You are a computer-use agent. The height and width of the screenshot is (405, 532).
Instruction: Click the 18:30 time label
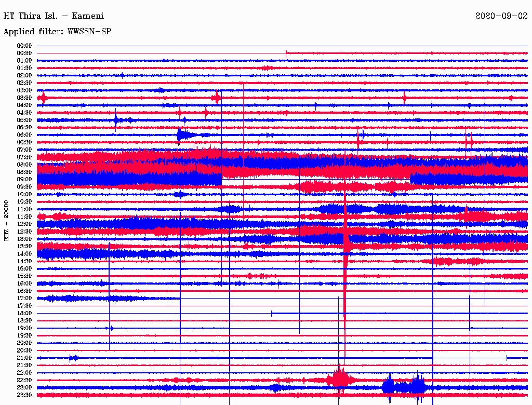tap(24, 321)
